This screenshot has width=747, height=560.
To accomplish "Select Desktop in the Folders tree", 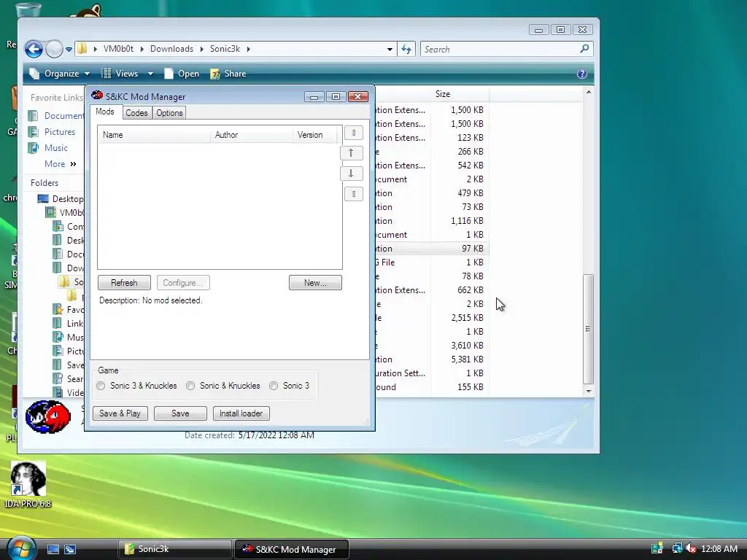I will tap(60, 199).
